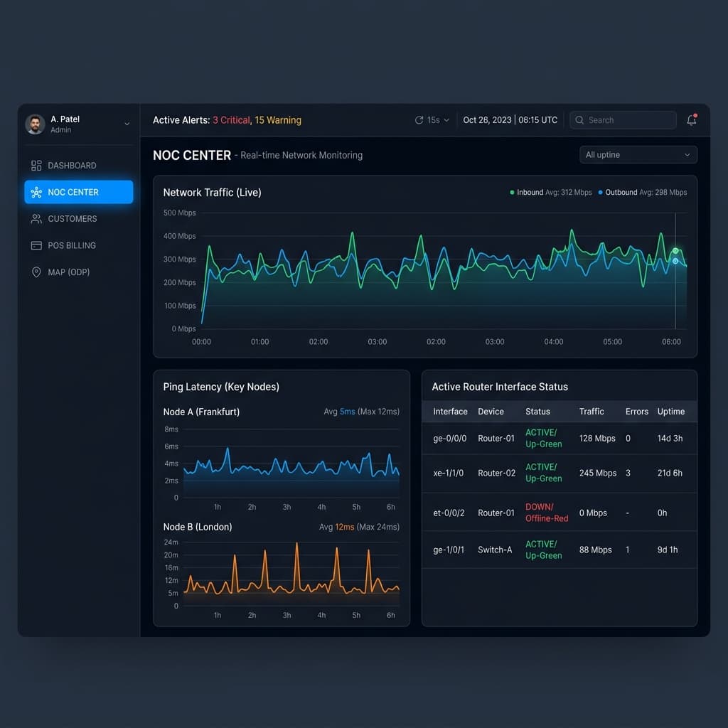Go to the DASHBOARD menu item
The width and height of the screenshot is (728, 728).
[x=79, y=165]
